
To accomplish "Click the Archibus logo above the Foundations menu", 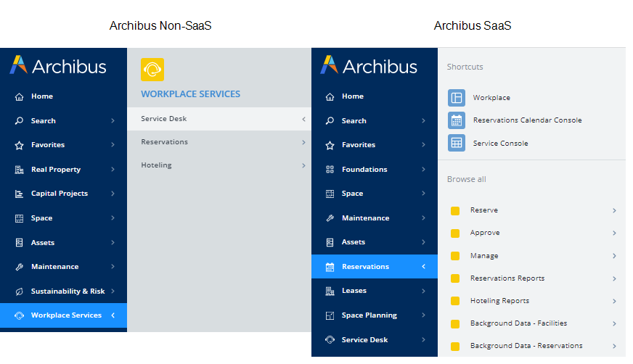I will pos(369,67).
